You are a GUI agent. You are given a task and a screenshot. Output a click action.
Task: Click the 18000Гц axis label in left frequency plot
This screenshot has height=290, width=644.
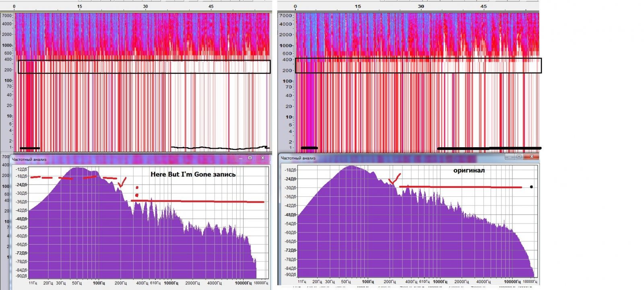[261, 283]
